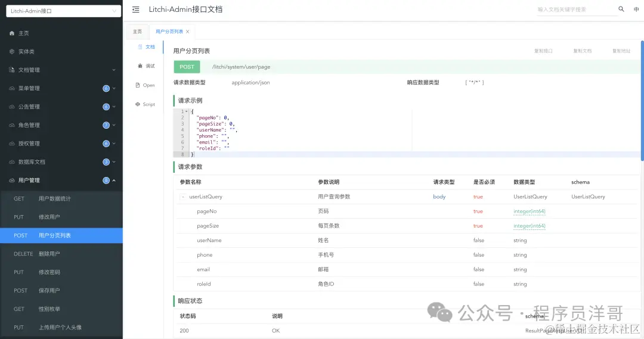This screenshot has height=339, width=644.
Task: Open PUT 修改用户 endpoint
Action: pyautogui.click(x=61, y=217)
